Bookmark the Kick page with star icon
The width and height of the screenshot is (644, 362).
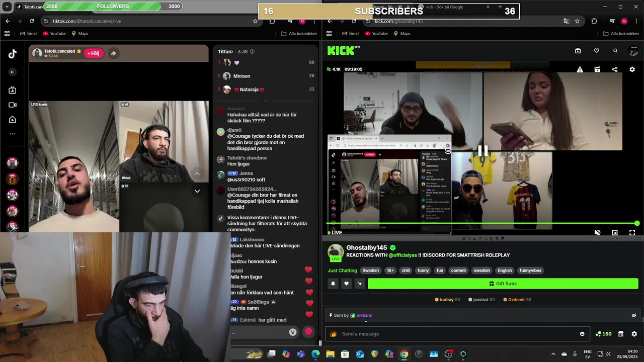[577, 21]
